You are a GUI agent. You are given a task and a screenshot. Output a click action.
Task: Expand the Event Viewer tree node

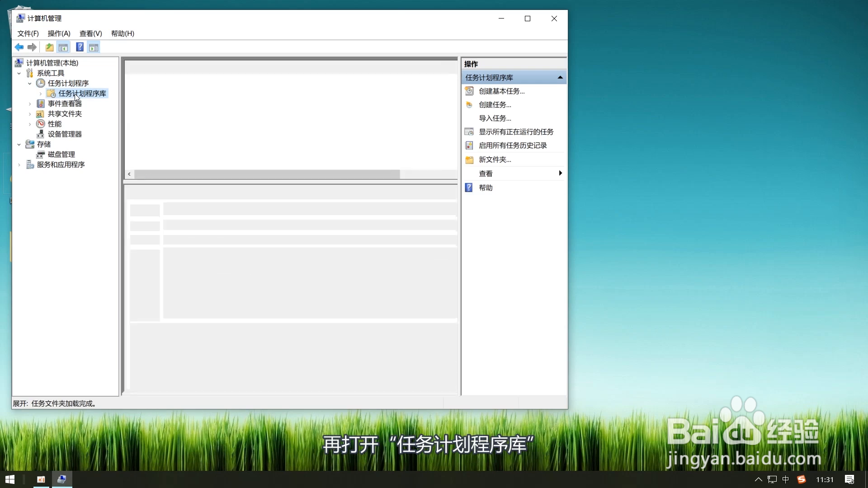tap(30, 104)
